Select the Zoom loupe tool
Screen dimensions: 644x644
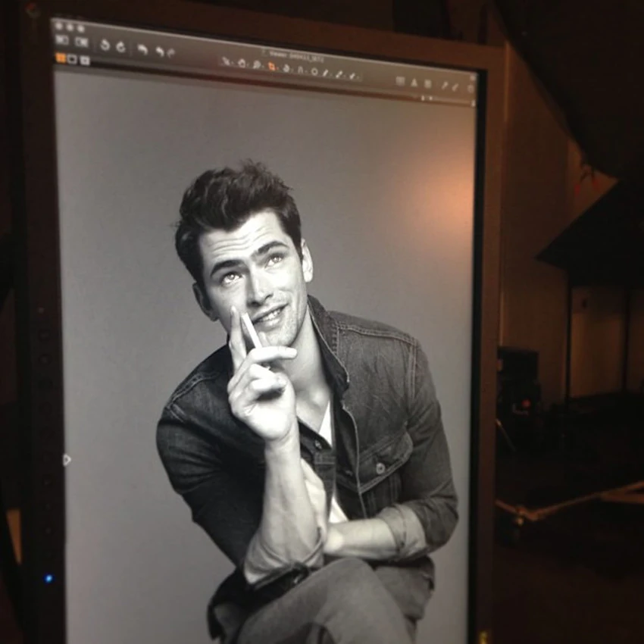coord(256,65)
